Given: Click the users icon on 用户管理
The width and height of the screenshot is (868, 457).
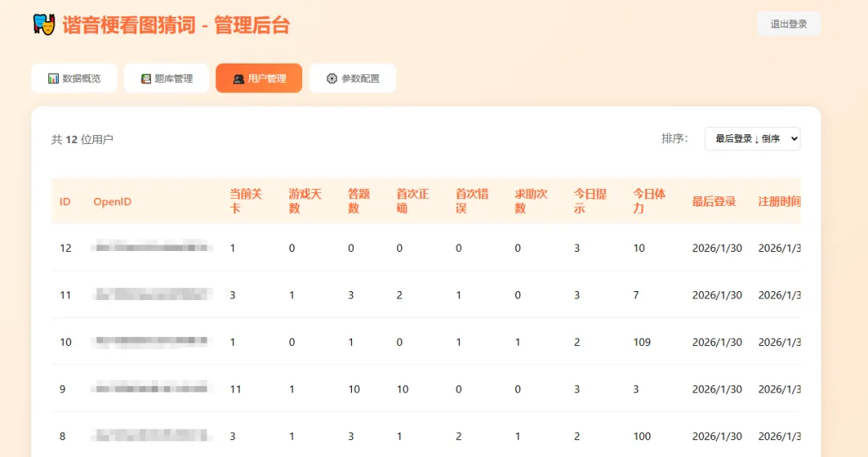Looking at the screenshot, I should coord(239,79).
